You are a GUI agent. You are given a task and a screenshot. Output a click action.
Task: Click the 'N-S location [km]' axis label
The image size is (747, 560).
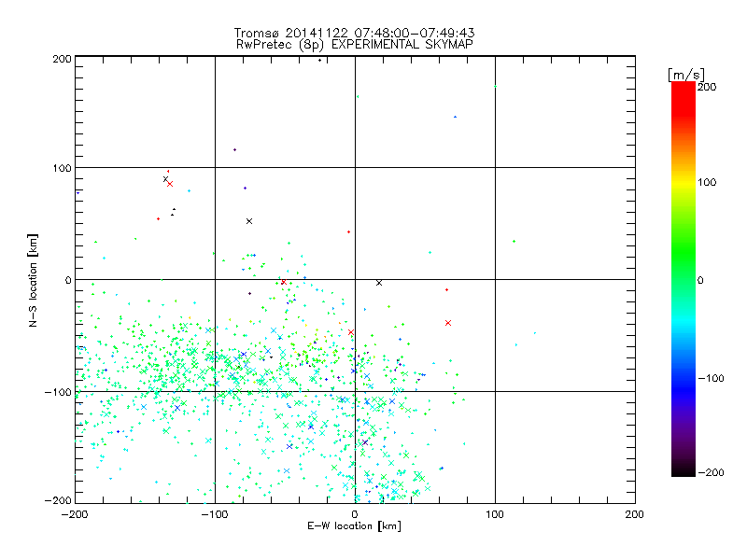[x=33, y=281]
